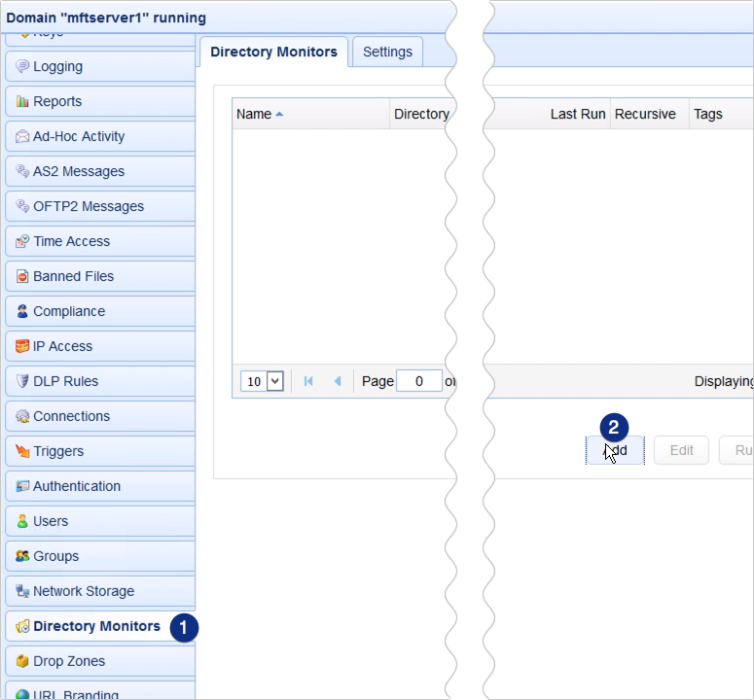The width and height of the screenshot is (754, 700).
Task: Open Groups module in sidebar
Action: click(100, 556)
